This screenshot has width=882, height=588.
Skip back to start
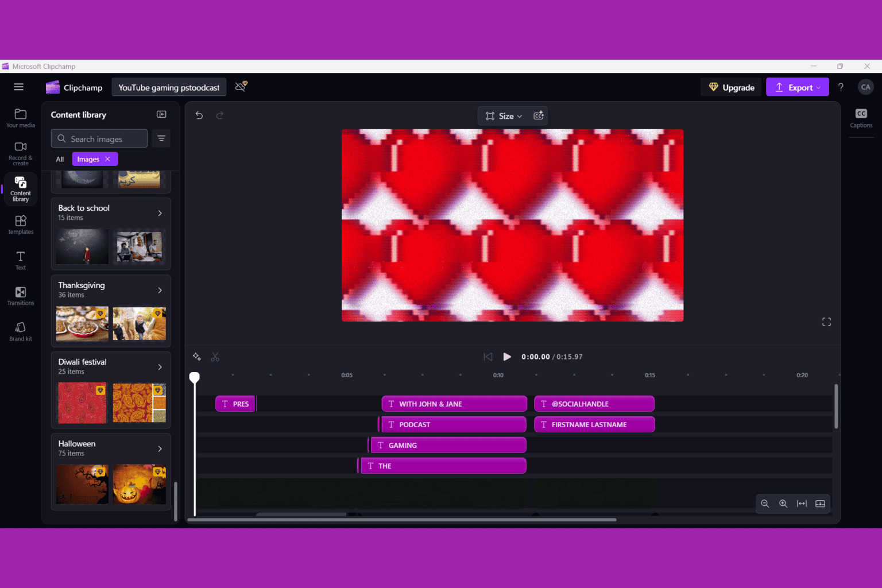click(488, 357)
